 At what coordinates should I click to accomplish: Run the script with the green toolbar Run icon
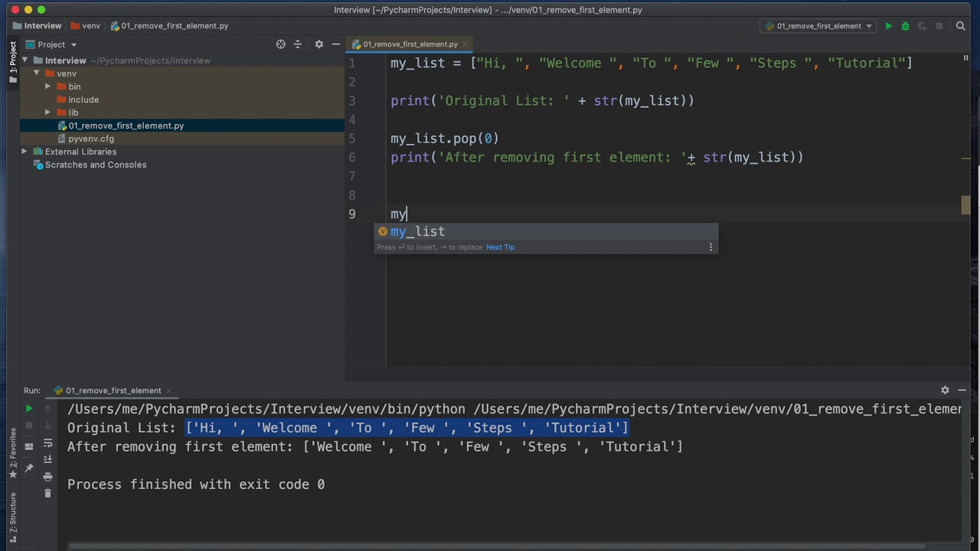coord(888,26)
